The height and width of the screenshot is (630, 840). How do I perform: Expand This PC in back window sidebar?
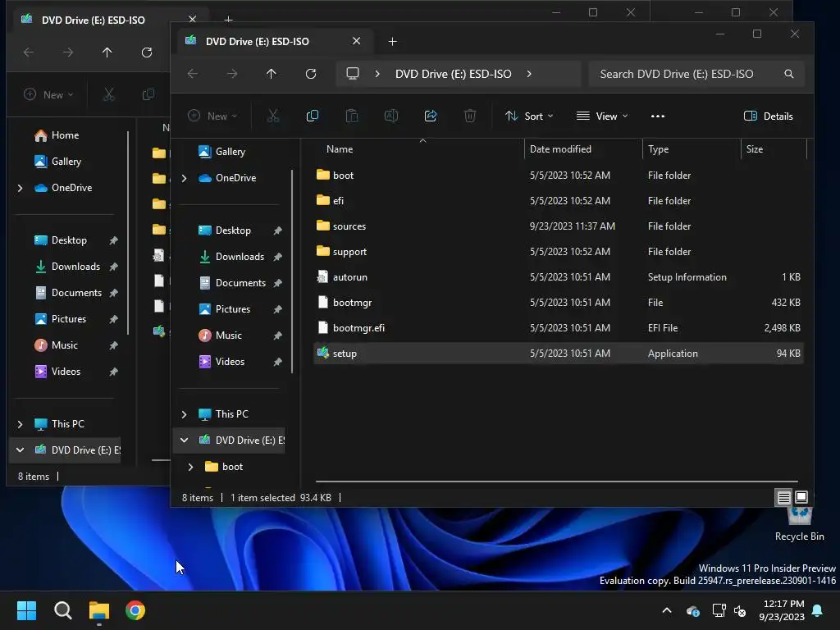click(x=21, y=424)
